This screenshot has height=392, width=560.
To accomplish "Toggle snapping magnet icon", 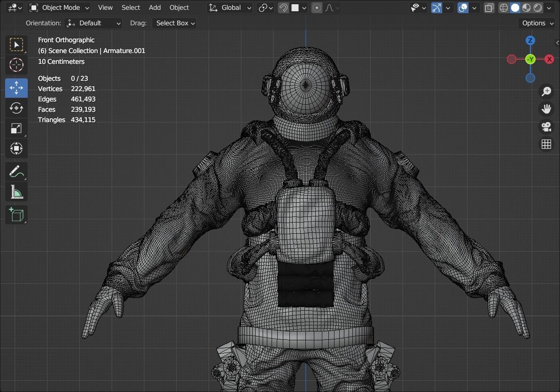I will click(x=283, y=8).
